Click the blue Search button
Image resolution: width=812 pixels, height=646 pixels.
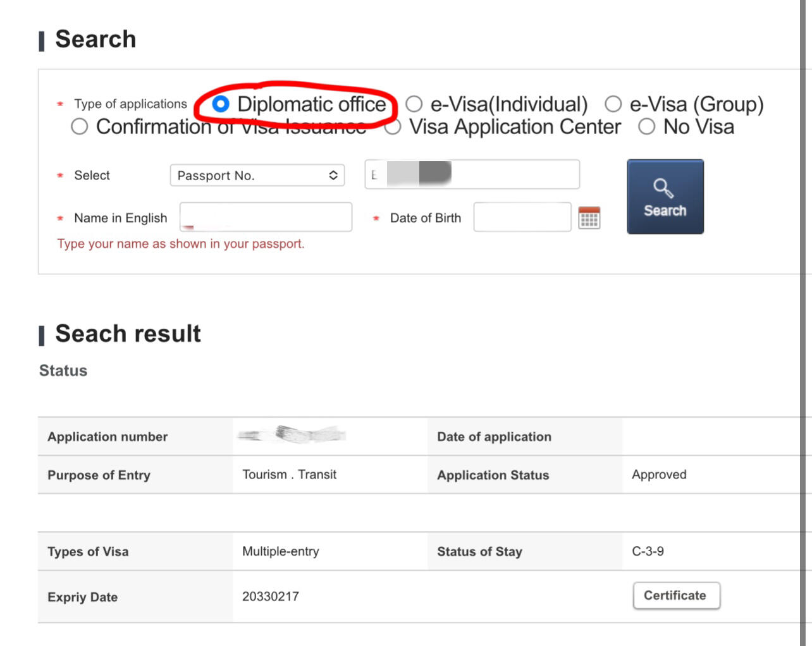pyautogui.click(x=665, y=197)
